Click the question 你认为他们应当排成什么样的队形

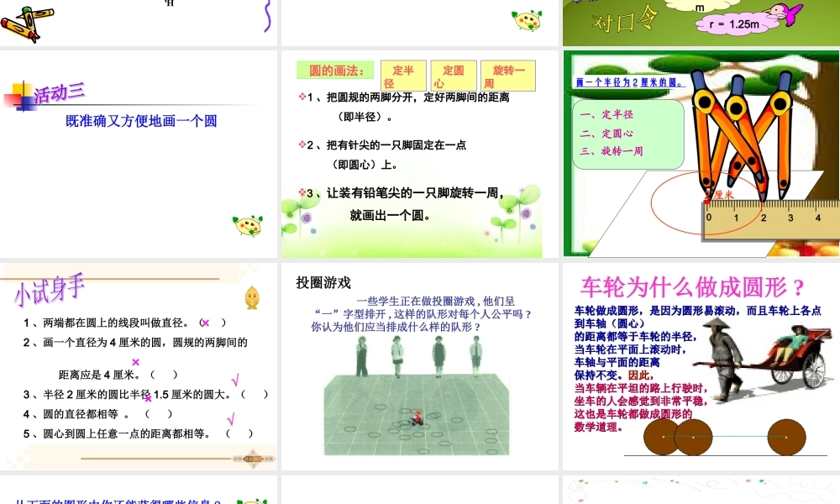(396, 327)
